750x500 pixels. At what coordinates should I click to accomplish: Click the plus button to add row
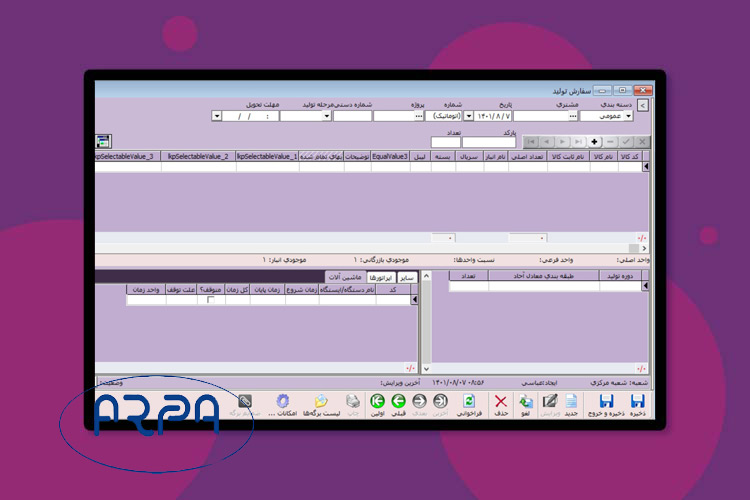pos(595,142)
